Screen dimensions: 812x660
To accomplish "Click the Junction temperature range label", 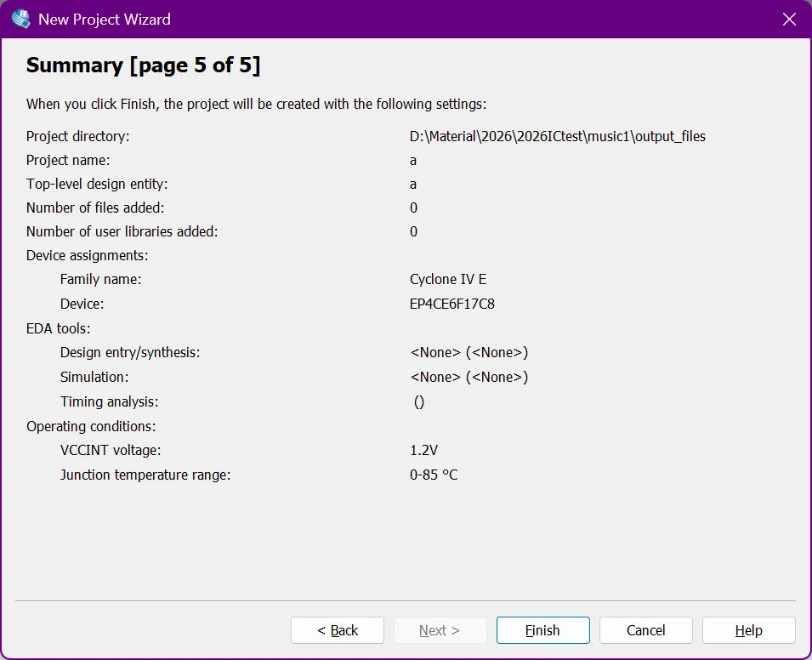I will (x=145, y=475).
